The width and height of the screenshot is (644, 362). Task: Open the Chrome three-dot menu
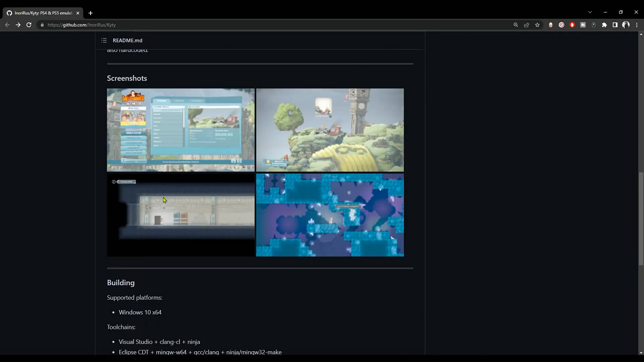point(637,25)
